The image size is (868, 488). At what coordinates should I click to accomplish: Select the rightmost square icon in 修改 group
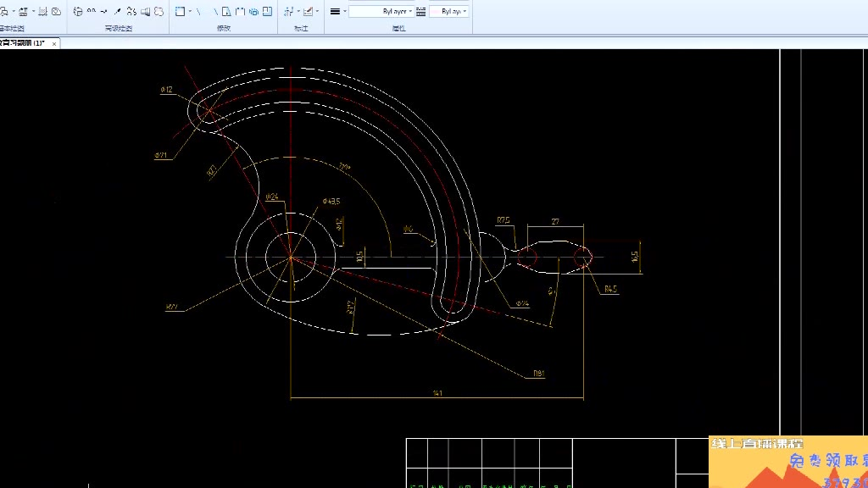pyautogui.click(x=267, y=12)
